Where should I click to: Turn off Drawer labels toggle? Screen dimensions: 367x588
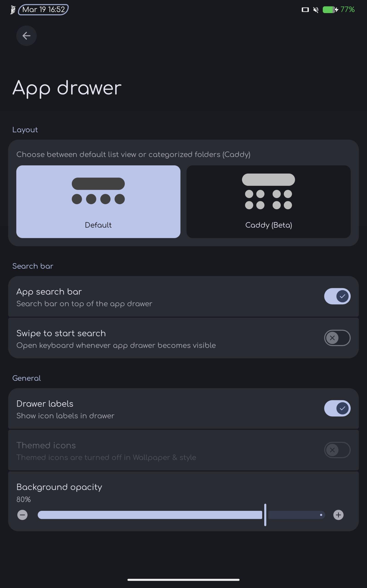[x=337, y=408]
